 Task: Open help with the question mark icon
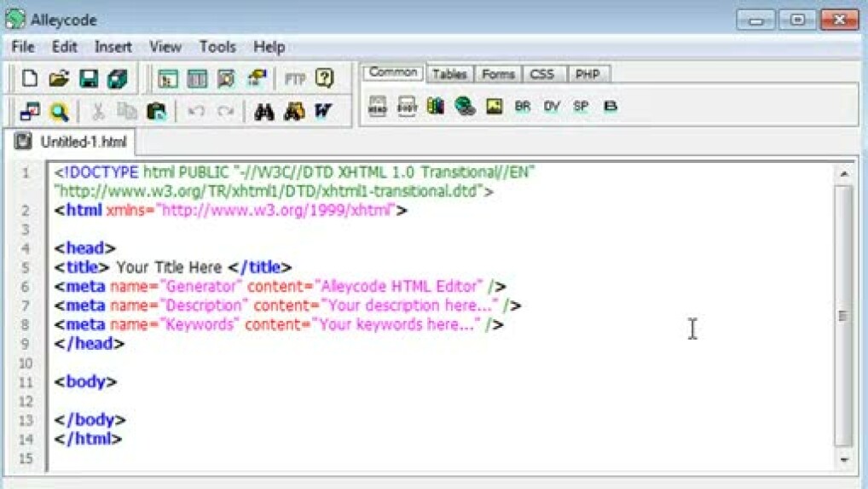pyautogui.click(x=324, y=79)
